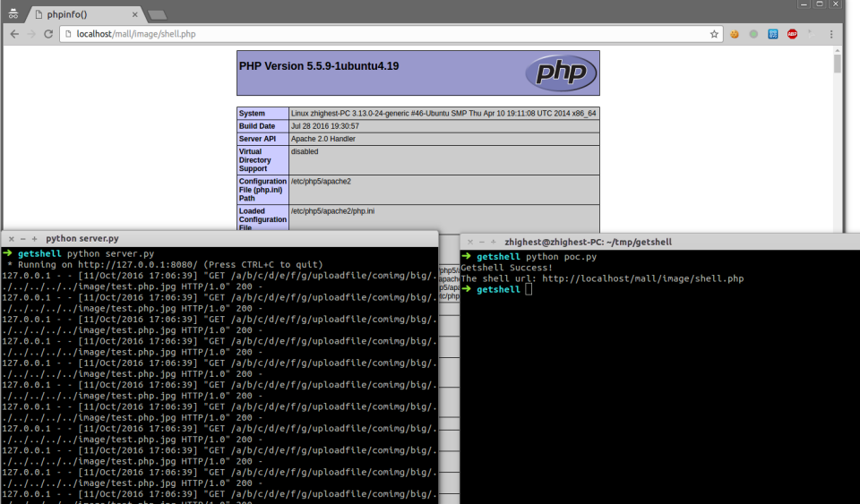Click the browser back arrow
This screenshot has width=860, height=504.
coord(13,34)
